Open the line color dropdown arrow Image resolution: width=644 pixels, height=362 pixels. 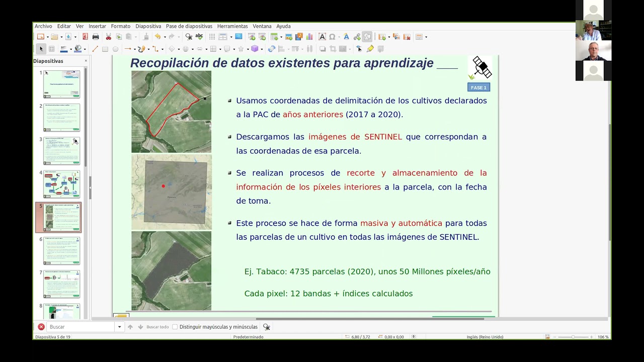(71, 49)
